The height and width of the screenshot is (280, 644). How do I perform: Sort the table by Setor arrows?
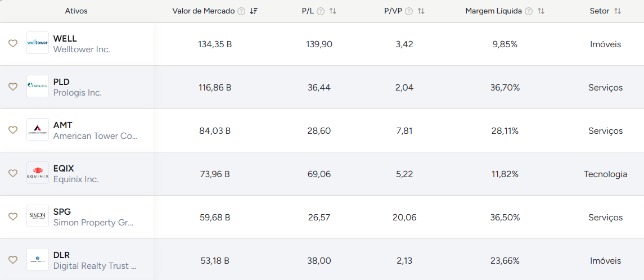click(x=618, y=11)
